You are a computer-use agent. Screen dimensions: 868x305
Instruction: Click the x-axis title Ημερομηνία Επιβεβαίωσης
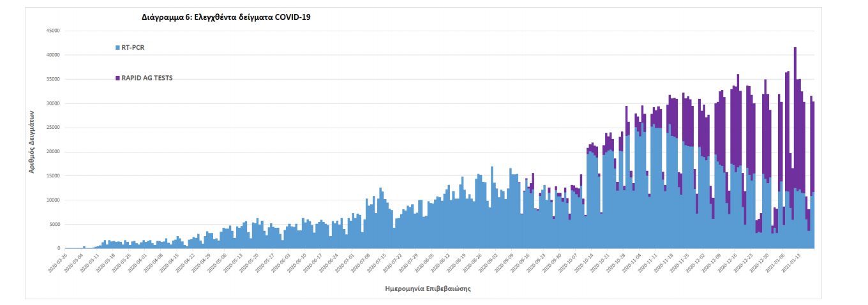(428, 288)
